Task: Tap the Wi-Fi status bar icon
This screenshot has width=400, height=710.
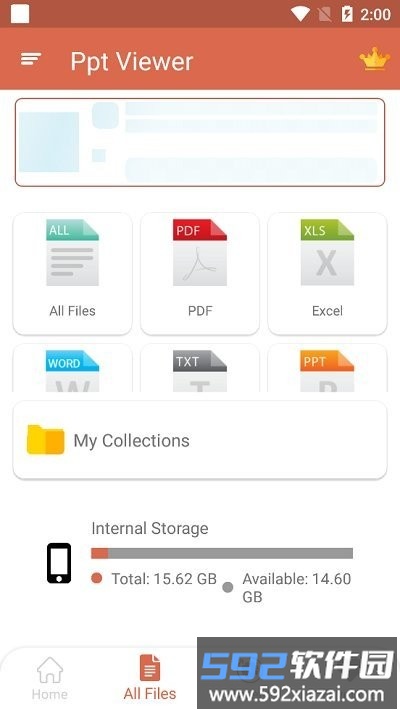Action: (x=300, y=14)
